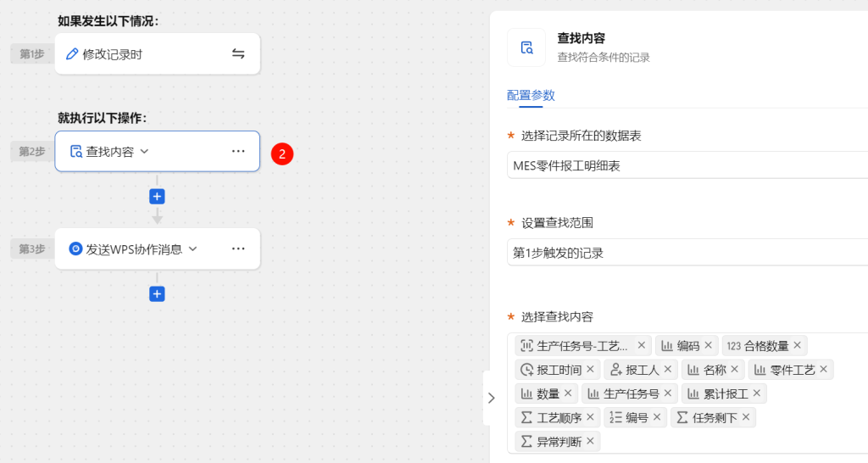Remove the 零件工艺 field tag
Viewport: 868px width, 463px height.
824,369
